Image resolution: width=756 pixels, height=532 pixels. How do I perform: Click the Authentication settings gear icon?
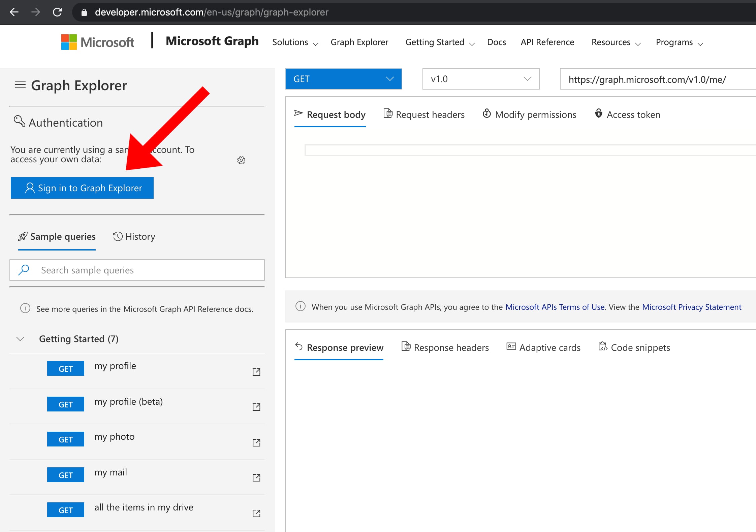[x=241, y=161]
